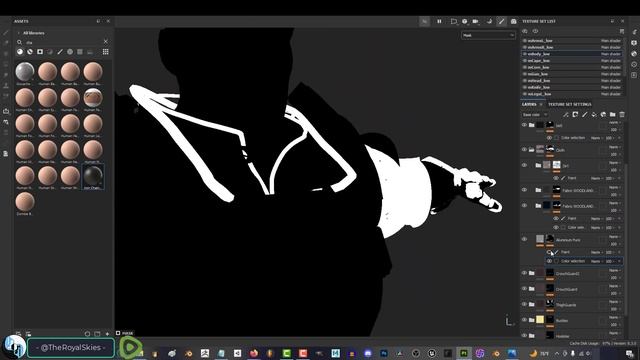Image resolution: width=640 pixels, height=360 pixels.
Task: Select the Eraser tool in left toolbar
Action: pos(6,43)
